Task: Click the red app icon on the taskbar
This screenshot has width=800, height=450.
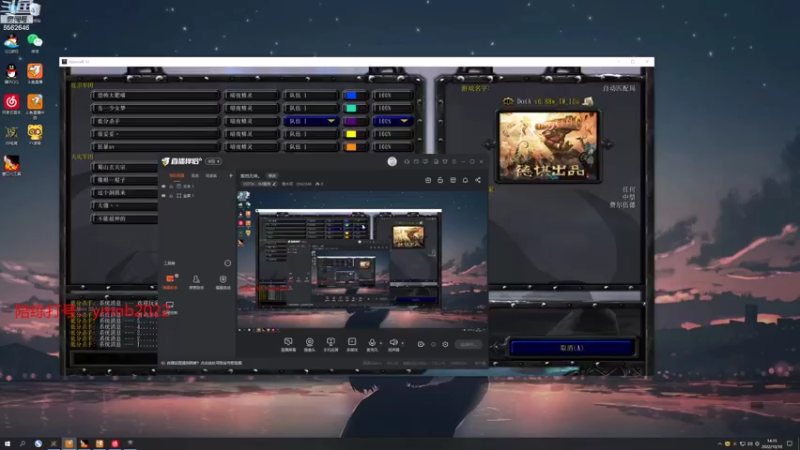Action: 115,444
